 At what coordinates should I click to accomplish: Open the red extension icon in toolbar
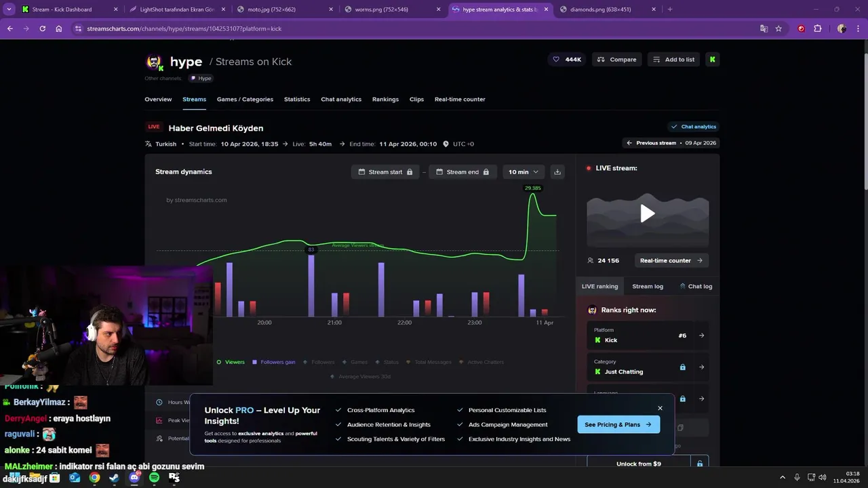[801, 28]
